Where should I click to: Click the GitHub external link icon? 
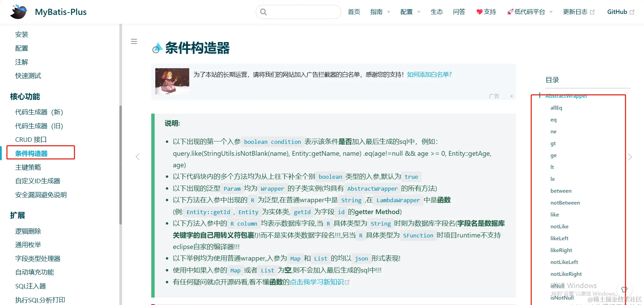point(632,12)
